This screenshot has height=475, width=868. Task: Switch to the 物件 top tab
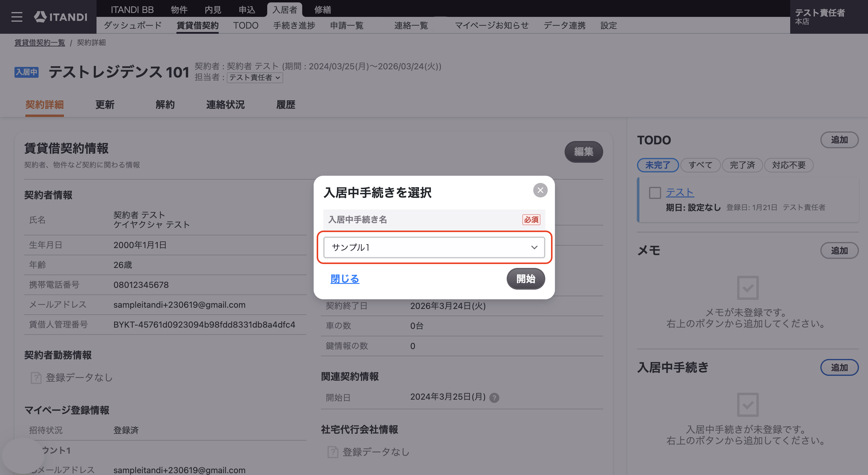(179, 9)
